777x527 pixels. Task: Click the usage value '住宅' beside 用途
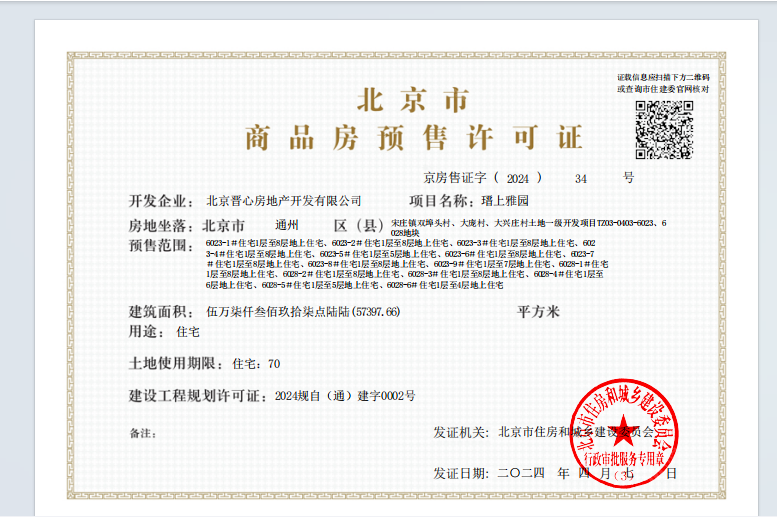[x=188, y=332]
